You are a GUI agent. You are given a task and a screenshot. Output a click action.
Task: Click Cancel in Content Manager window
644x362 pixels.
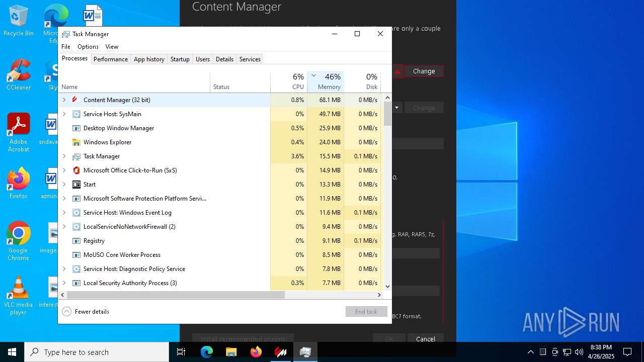coord(426,339)
